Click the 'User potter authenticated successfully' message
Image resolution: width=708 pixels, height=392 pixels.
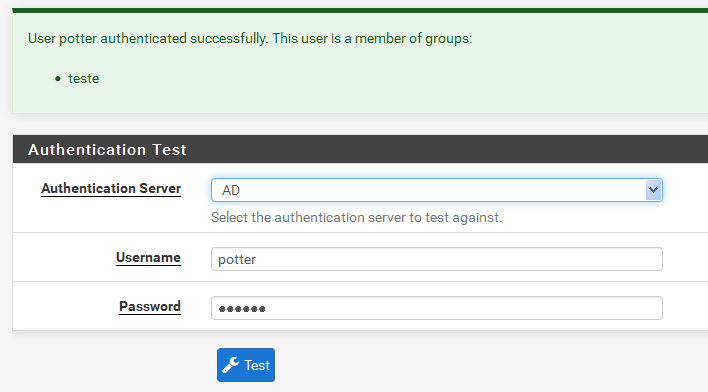click(x=250, y=39)
